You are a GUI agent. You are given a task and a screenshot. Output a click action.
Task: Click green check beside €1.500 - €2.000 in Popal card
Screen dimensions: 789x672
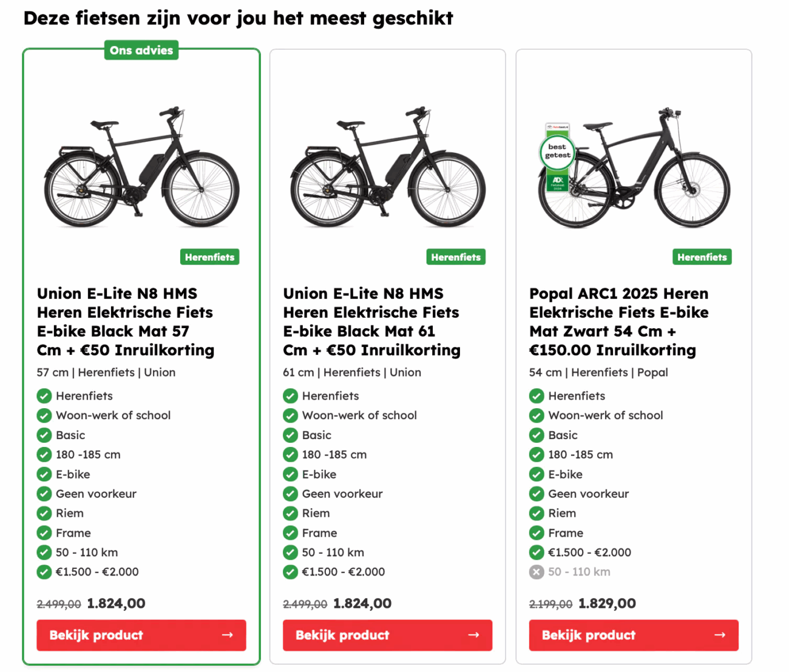(x=537, y=553)
